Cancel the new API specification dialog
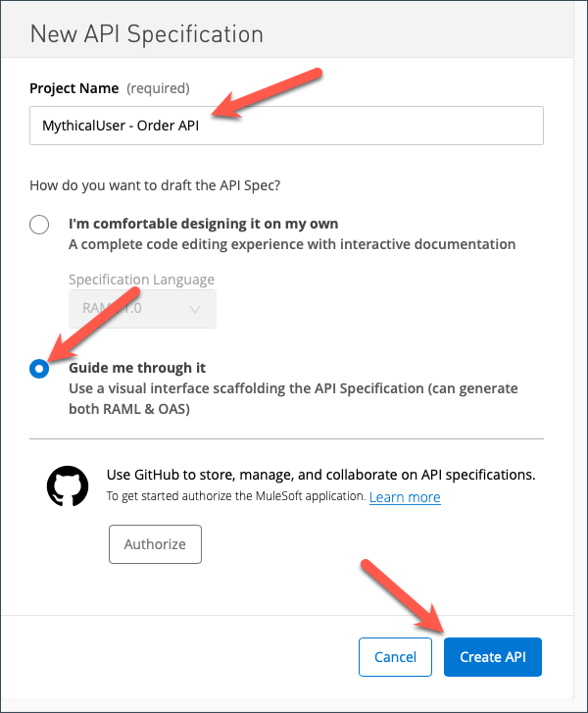 pos(395,657)
